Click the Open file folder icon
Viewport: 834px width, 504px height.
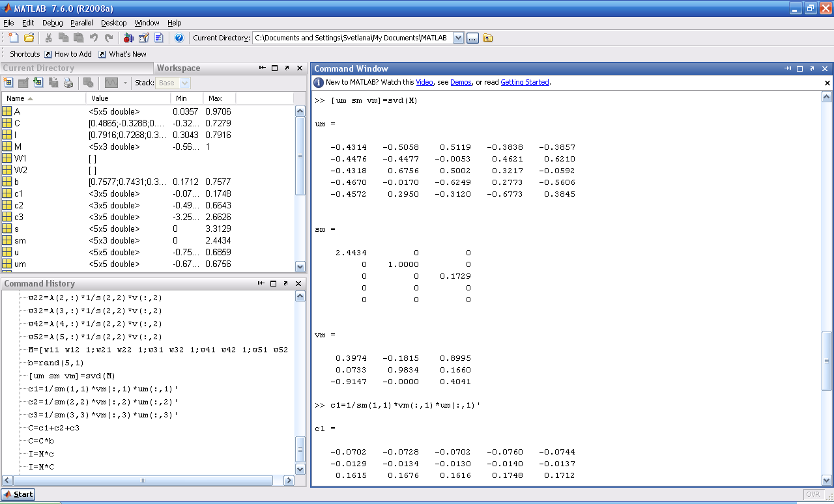coord(29,38)
